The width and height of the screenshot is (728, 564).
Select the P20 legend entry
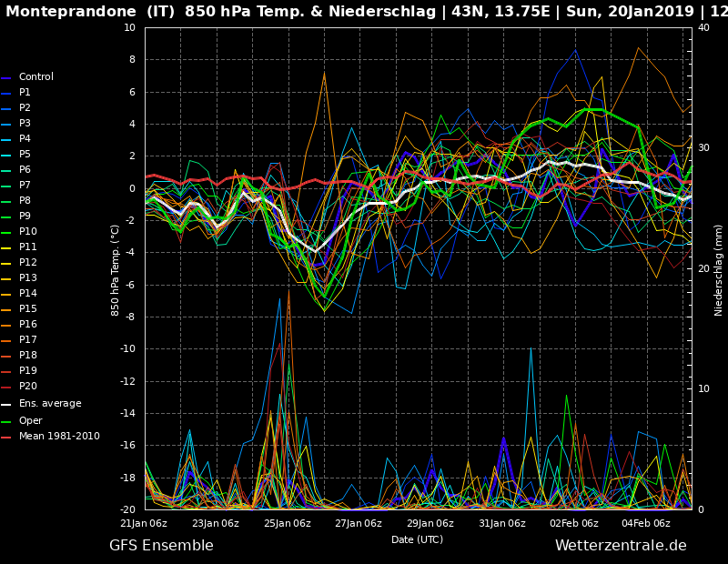27,387
